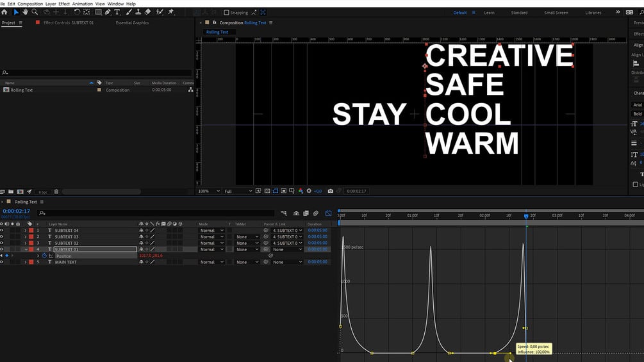Viewport: 644px width, 362px height.
Task: Click the Rolling Text breadcrumb in viewer
Action: (217, 32)
